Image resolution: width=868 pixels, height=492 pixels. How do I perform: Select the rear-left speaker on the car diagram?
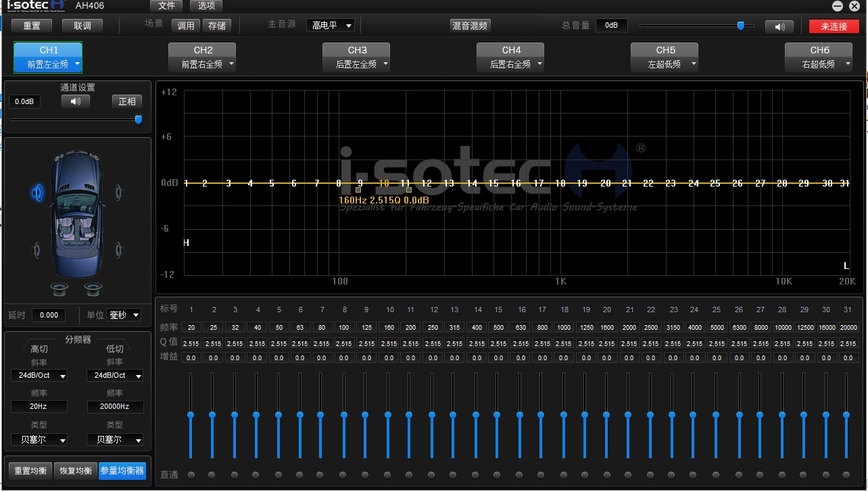point(37,250)
